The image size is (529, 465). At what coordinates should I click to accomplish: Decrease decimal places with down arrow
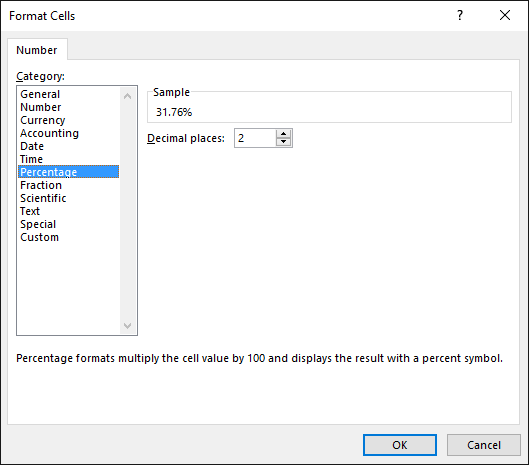pos(283,142)
